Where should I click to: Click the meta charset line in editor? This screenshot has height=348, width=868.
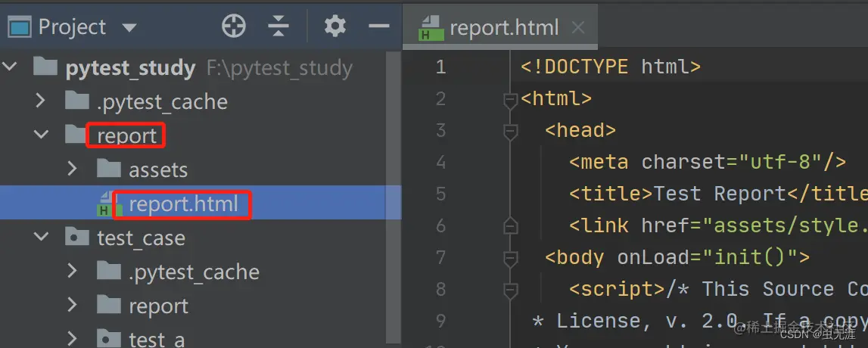[708, 162]
